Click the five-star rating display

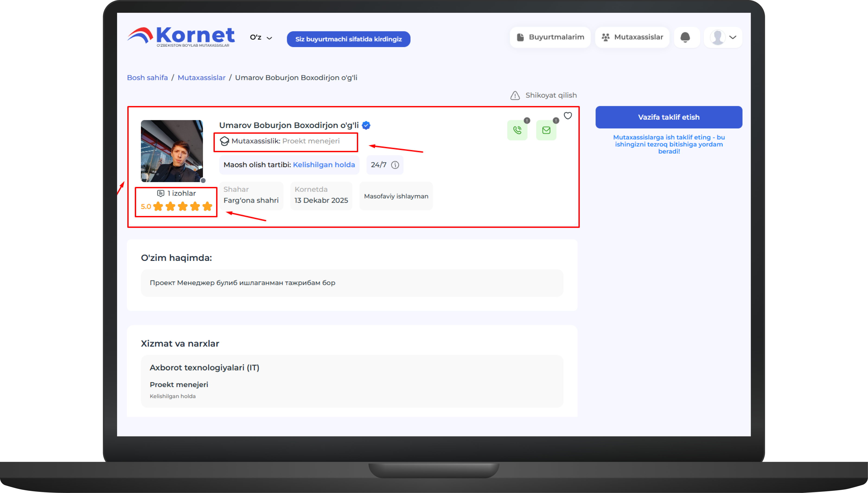(x=182, y=207)
